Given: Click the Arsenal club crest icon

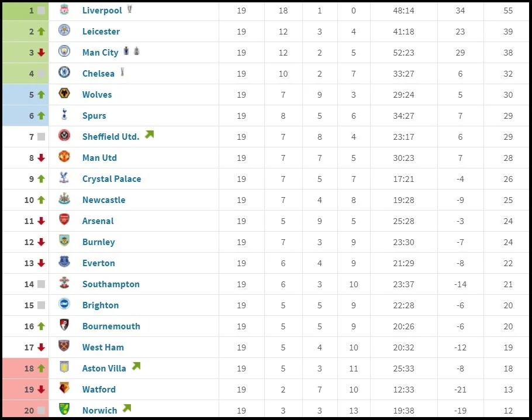Looking at the screenshot, I should (x=64, y=221).
